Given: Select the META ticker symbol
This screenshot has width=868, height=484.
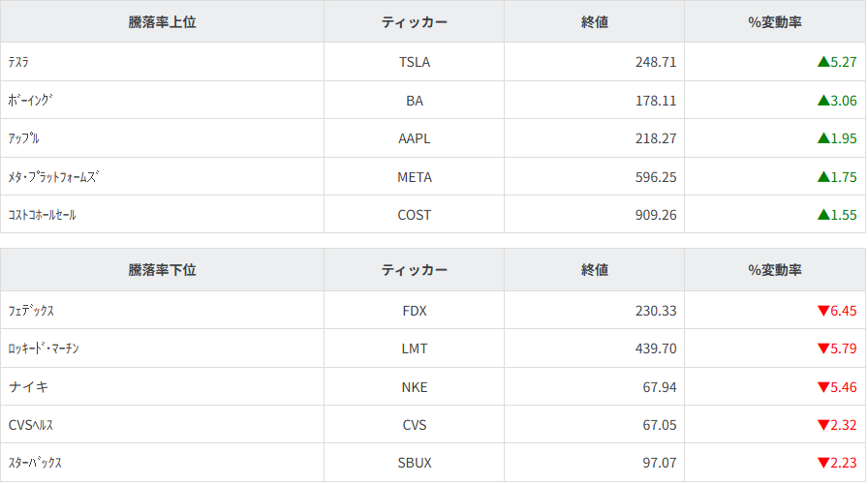Looking at the screenshot, I should (x=415, y=177).
